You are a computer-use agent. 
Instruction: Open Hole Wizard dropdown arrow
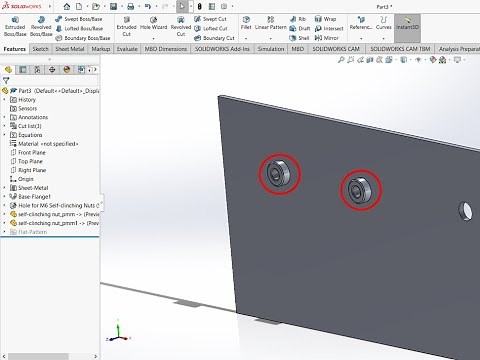tap(153, 39)
